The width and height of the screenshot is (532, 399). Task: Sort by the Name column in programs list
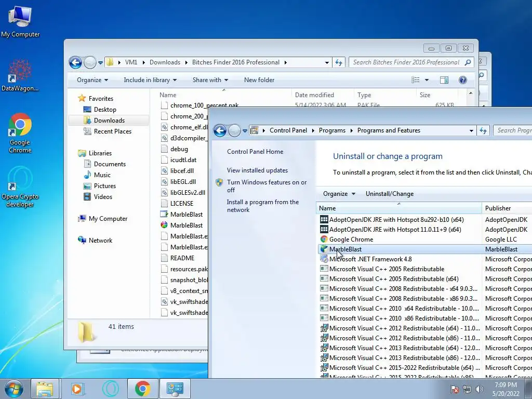coord(398,208)
